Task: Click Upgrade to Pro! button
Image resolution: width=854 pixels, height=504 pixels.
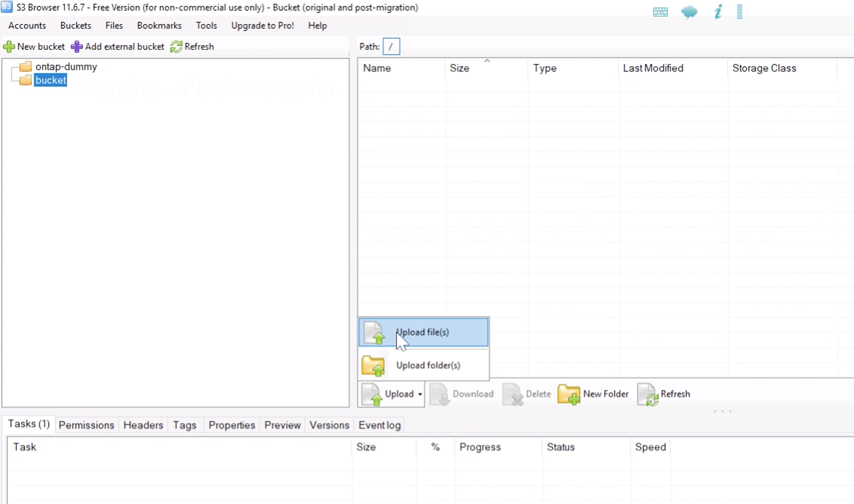Action: tap(263, 25)
